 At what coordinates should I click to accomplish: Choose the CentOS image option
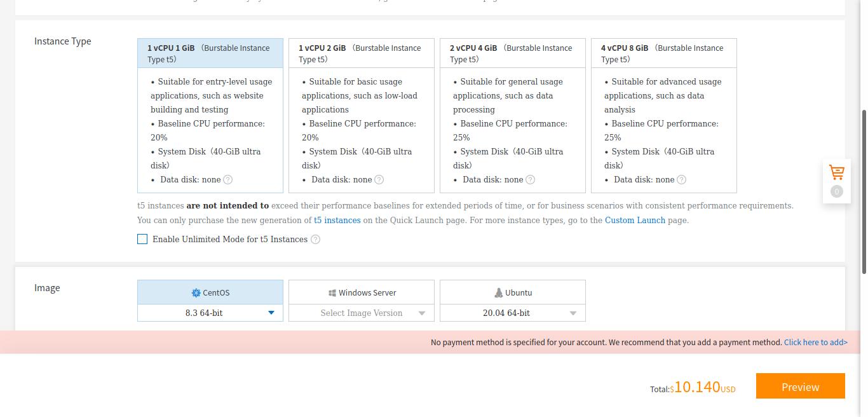[210, 292]
